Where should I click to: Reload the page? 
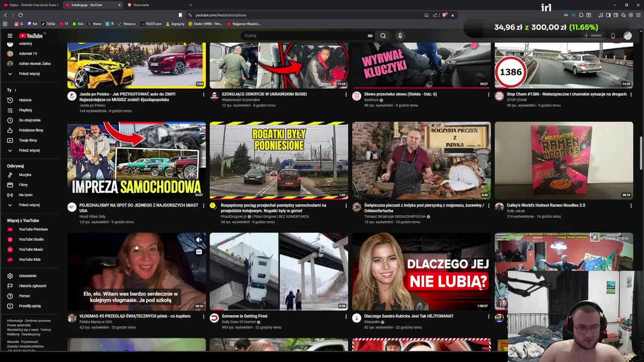point(20,15)
